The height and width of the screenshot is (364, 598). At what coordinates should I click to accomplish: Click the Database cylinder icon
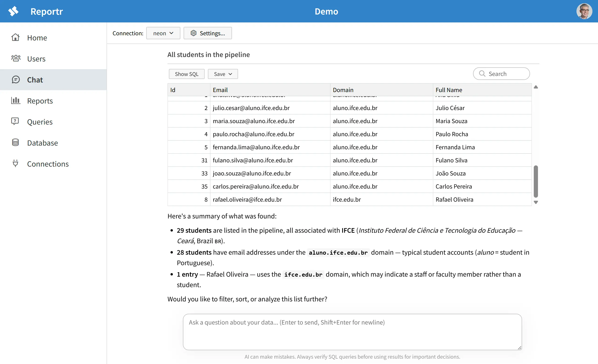coord(15,143)
